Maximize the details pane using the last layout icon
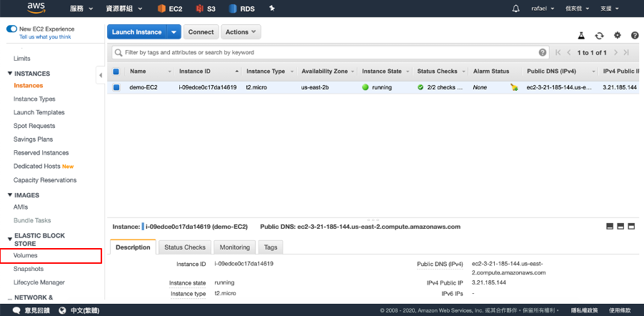 click(631, 227)
